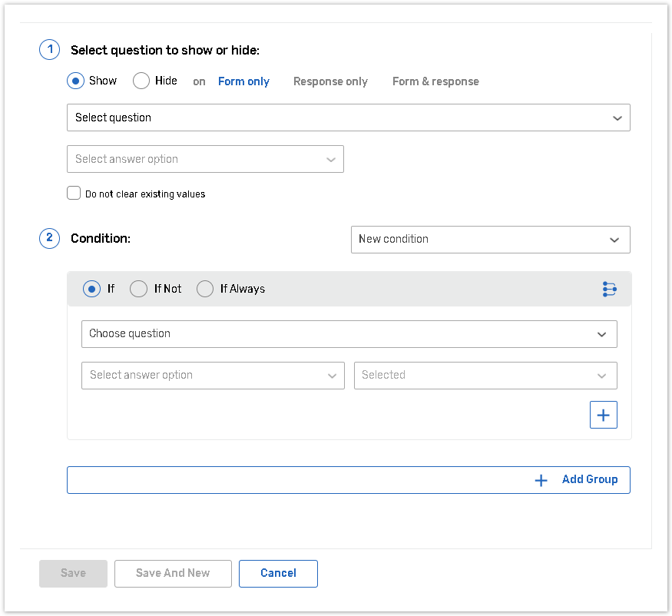Select the Show radio button

click(76, 81)
